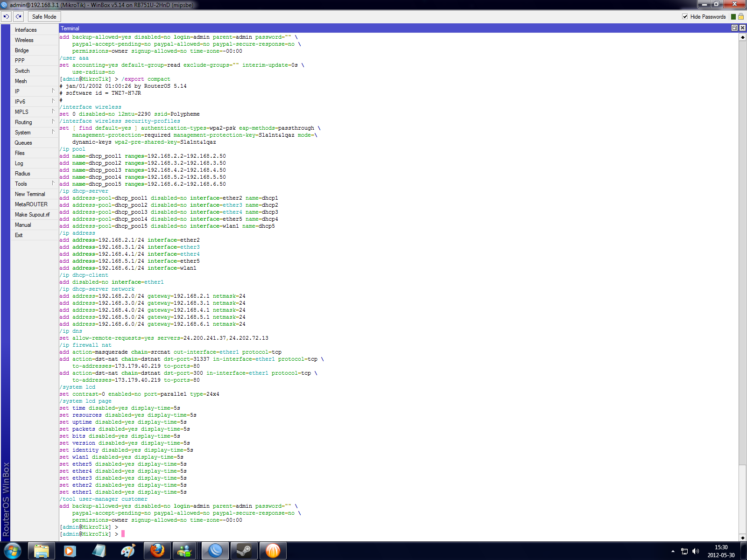Click the redo arrow in WinBox toolbar
This screenshot has width=747, height=560.
18,16
